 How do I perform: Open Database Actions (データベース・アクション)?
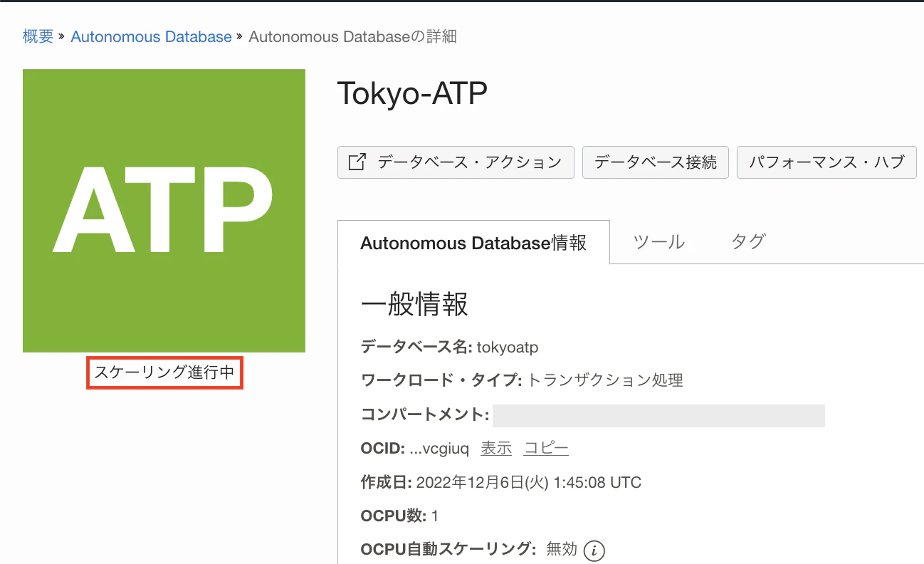(x=456, y=162)
